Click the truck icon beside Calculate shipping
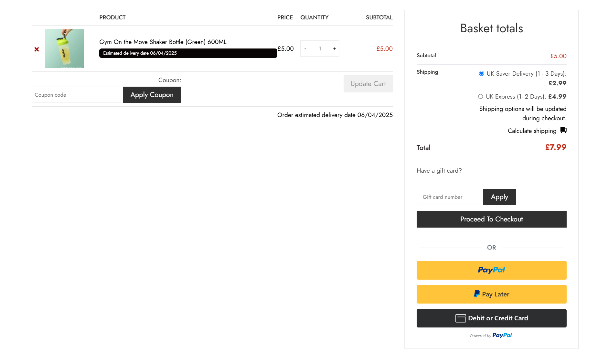Image resolution: width=608 pixels, height=364 pixels. [564, 130]
